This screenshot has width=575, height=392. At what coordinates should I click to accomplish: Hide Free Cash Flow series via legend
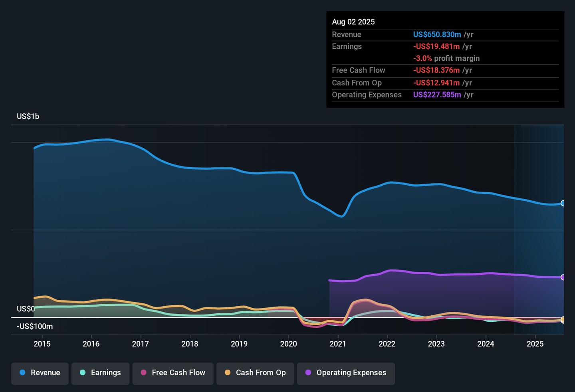click(x=173, y=373)
